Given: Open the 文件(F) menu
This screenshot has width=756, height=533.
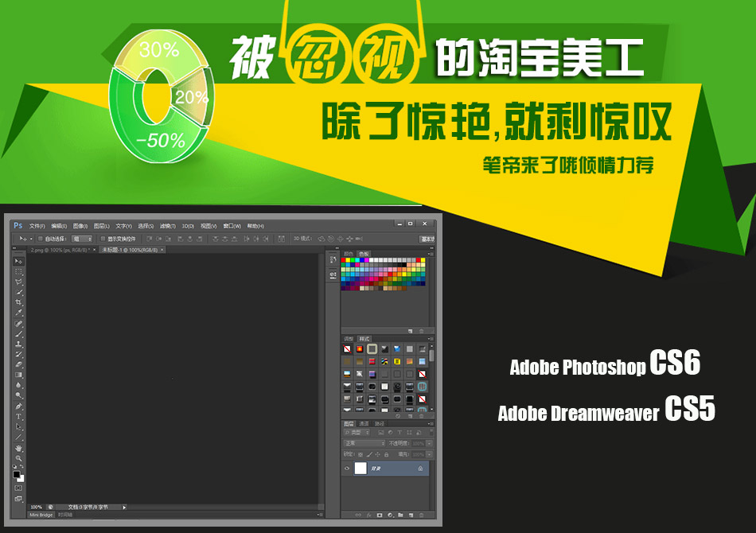Looking at the screenshot, I should point(37,226).
